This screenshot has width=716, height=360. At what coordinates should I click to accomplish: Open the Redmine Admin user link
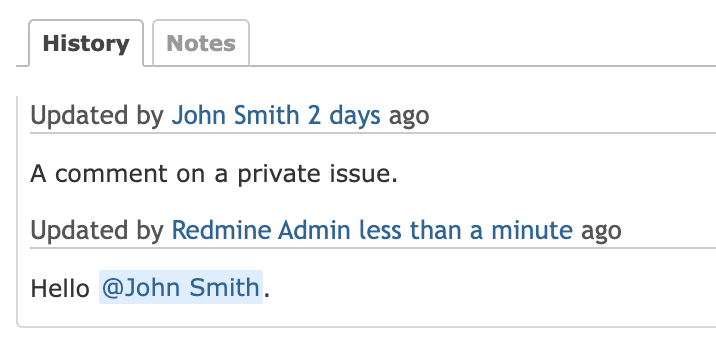pyautogui.click(x=261, y=230)
